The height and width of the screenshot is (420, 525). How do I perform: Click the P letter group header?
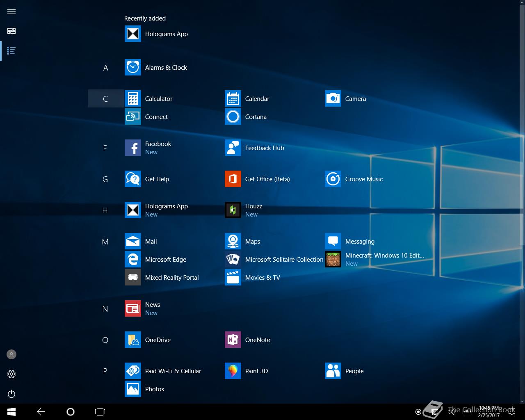(105, 371)
